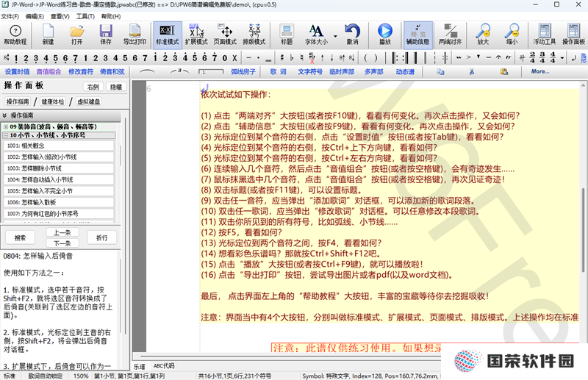Click the 标题 title button
Screen dimensions: 588x380
pos(287,35)
